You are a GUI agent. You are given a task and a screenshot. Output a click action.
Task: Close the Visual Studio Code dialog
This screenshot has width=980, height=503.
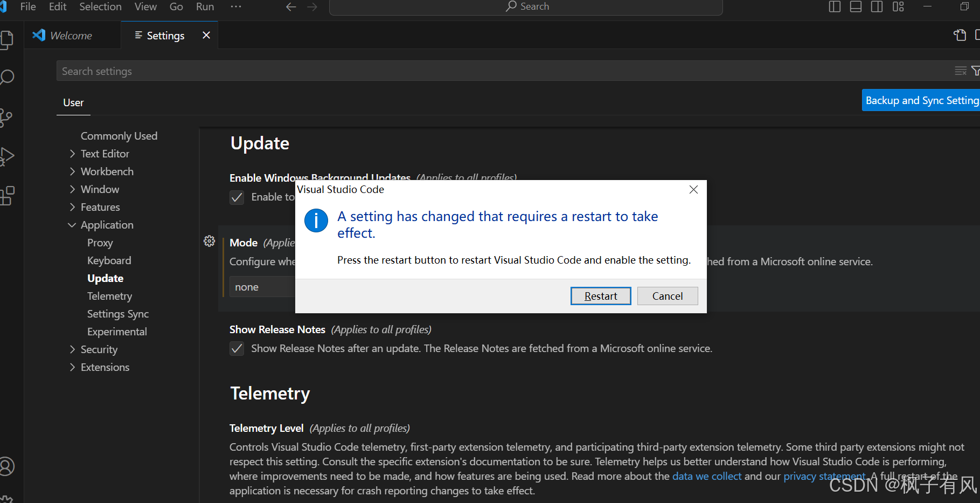pyautogui.click(x=693, y=189)
